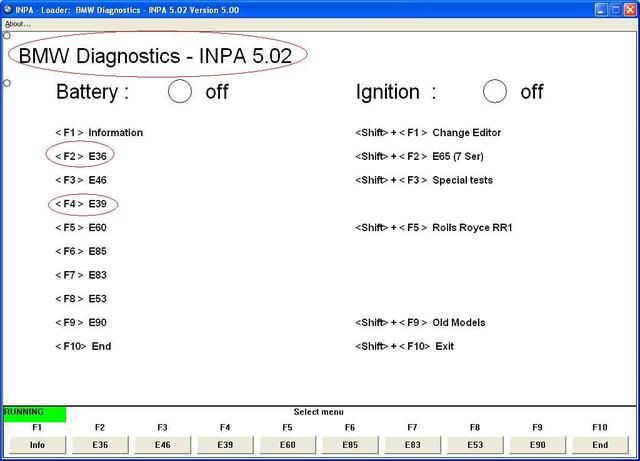The image size is (640, 461).
Task: Maximize the INPA window
Action: (x=615, y=10)
